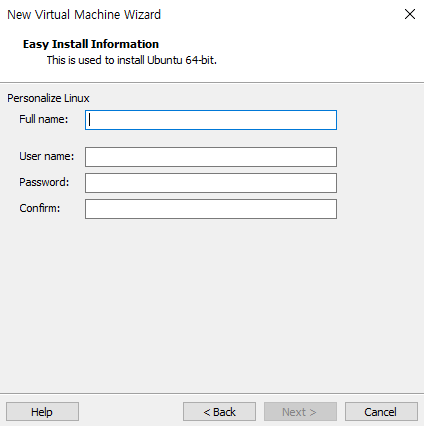
Task: Click the Confirm password field
Action: (x=211, y=209)
